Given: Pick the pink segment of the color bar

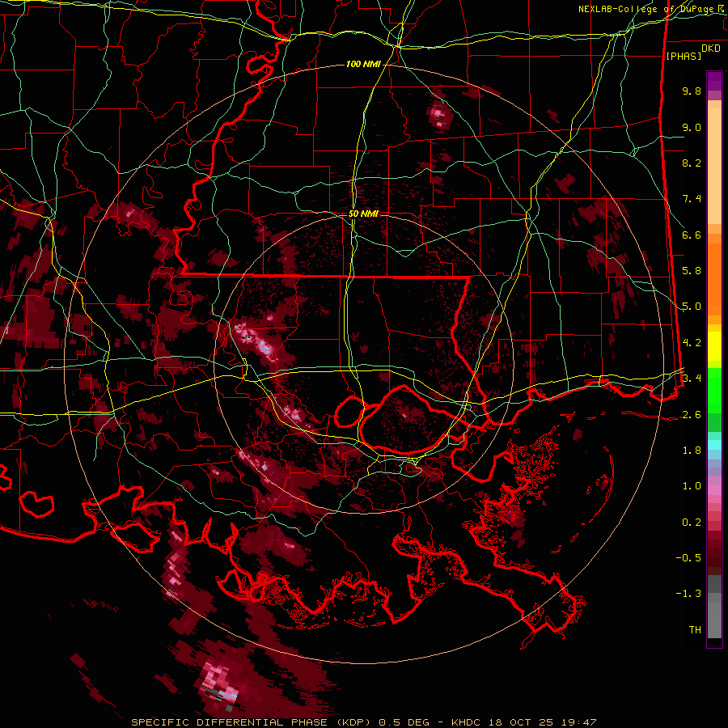Looking at the screenshot, I should 714,490.
